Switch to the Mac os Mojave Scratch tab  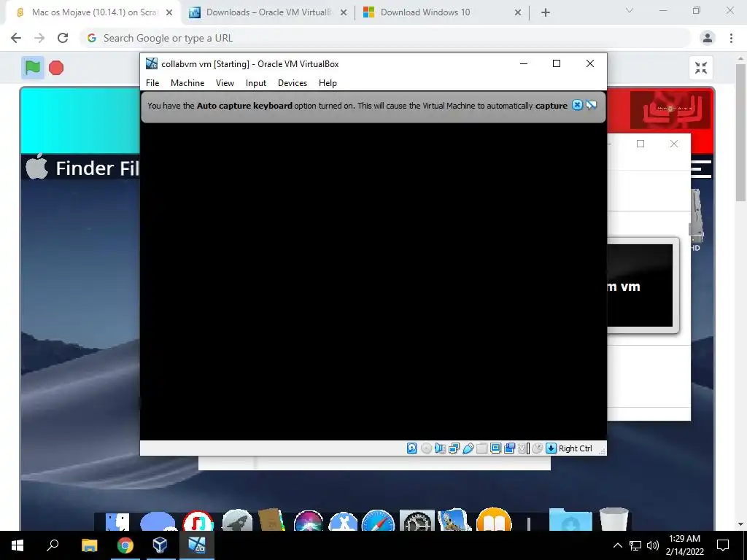click(x=93, y=12)
